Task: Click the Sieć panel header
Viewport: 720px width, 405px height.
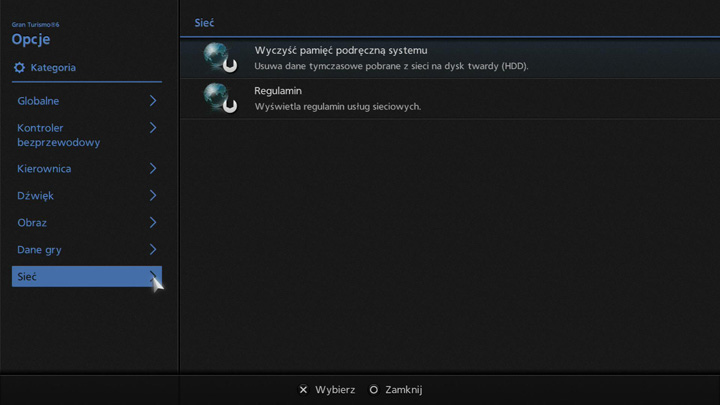Action: 204,22
